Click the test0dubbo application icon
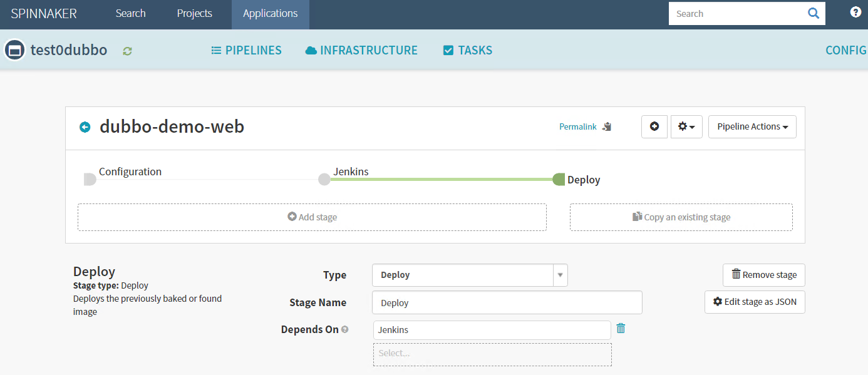The height and width of the screenshot is (375, 868). (x=14, y=50)
